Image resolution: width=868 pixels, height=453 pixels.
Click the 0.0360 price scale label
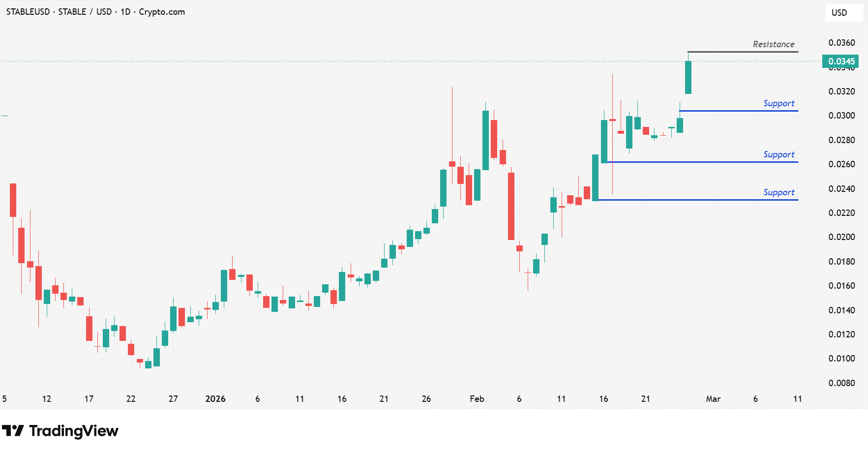pyautogui.click(x=841, y=43)
